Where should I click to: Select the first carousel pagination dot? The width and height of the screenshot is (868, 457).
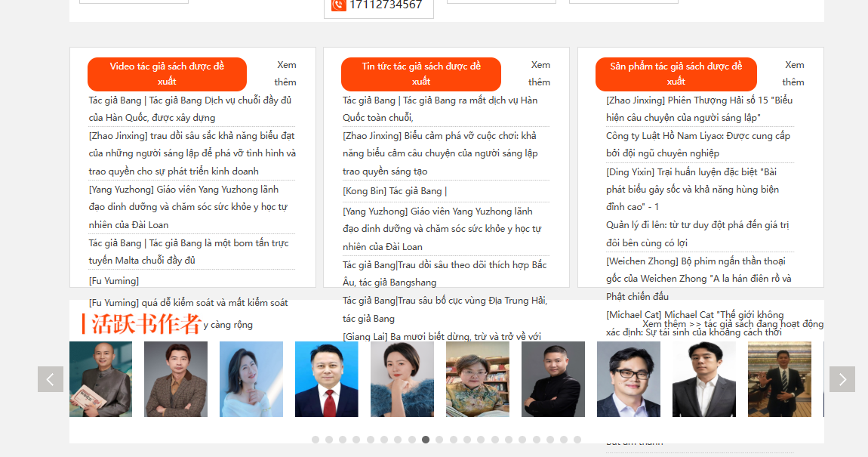click(315, 440)
